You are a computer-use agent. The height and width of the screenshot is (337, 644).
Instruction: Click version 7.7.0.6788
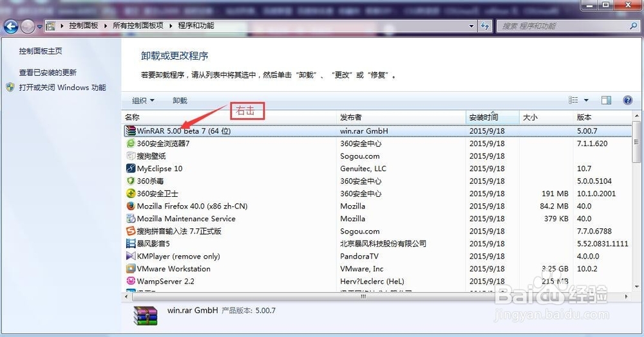coord(594,231)
